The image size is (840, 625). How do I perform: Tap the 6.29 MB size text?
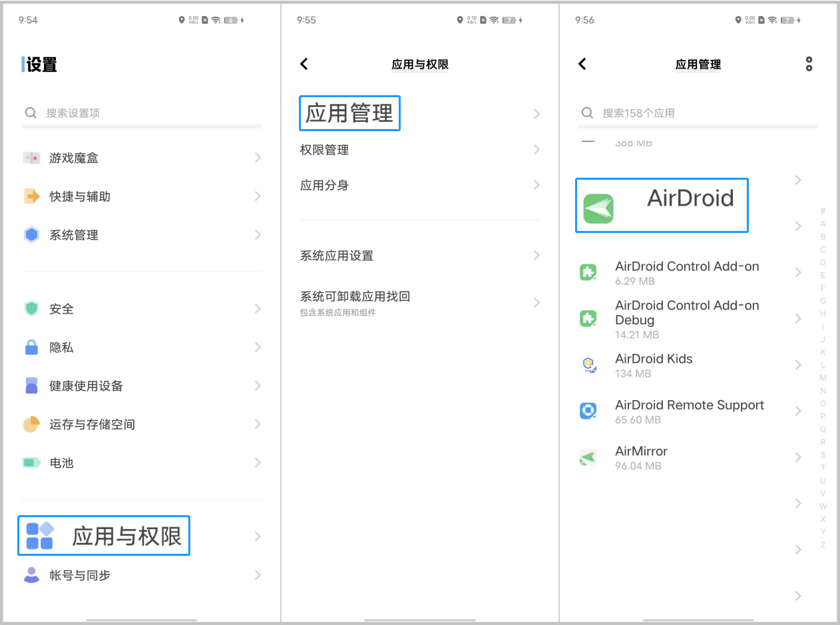coord(635,281)
